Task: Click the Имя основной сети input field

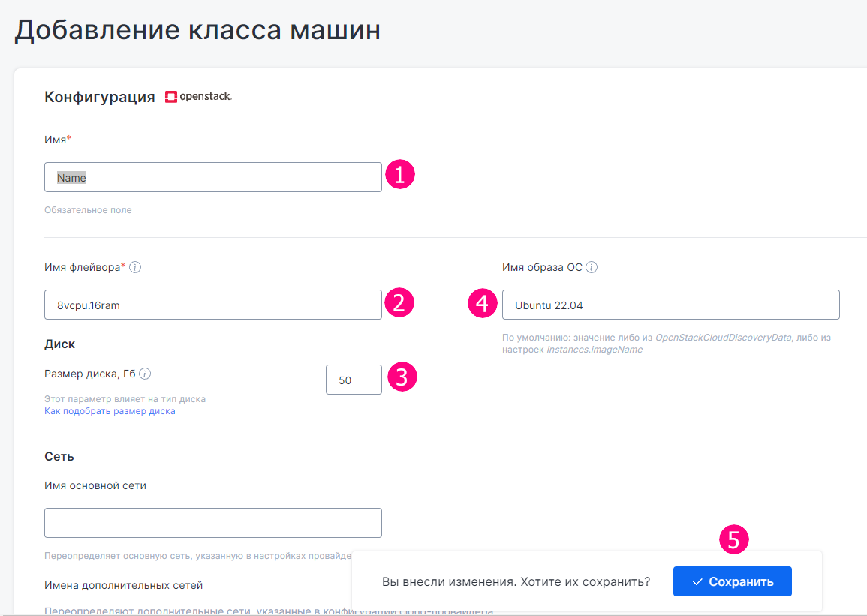Action: click(213, 523)
